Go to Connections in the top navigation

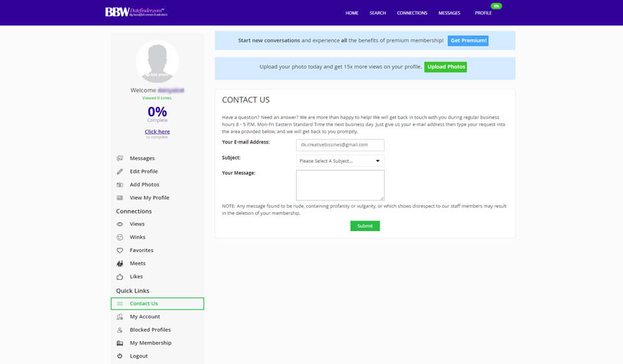412,13
